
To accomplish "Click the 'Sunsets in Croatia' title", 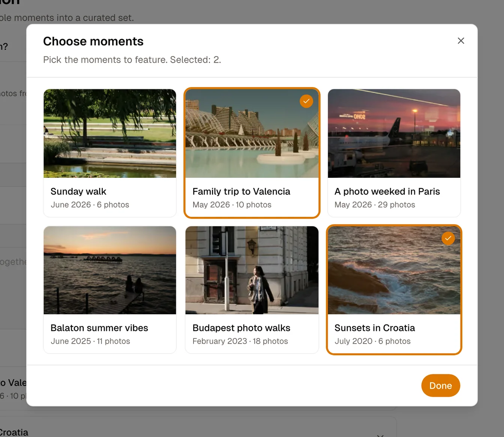I will [375, 328].
